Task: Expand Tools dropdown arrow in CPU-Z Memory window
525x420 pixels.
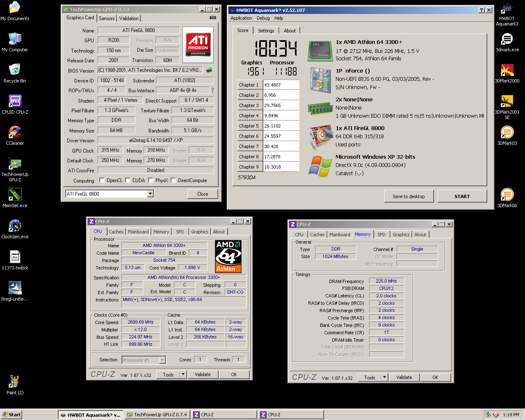Action: 384,377
